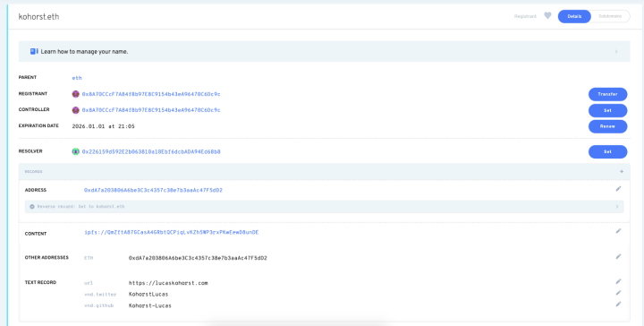644x326 pixels.
Task: Edit the vnd.twitter record pencil
Action: pos(618,293)
